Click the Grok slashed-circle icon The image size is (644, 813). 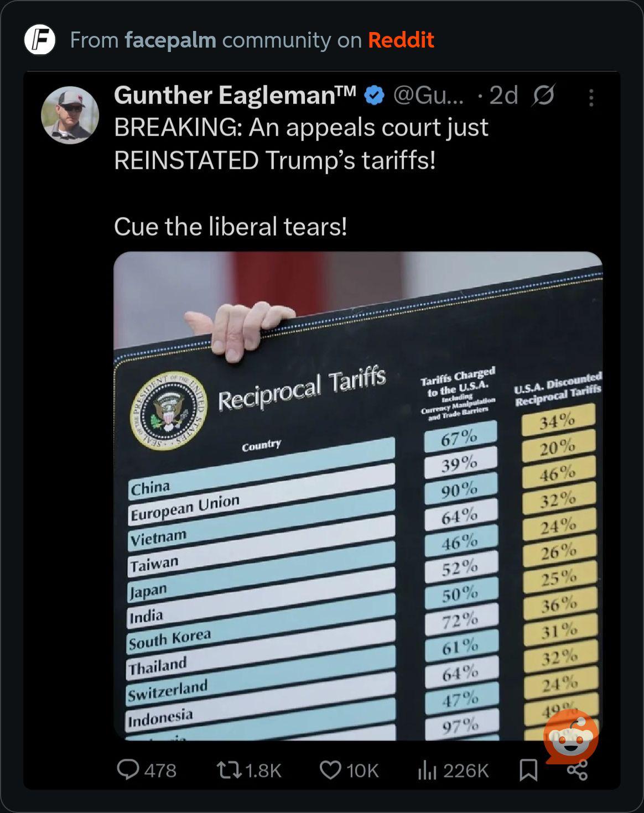(x=543, y=96)
